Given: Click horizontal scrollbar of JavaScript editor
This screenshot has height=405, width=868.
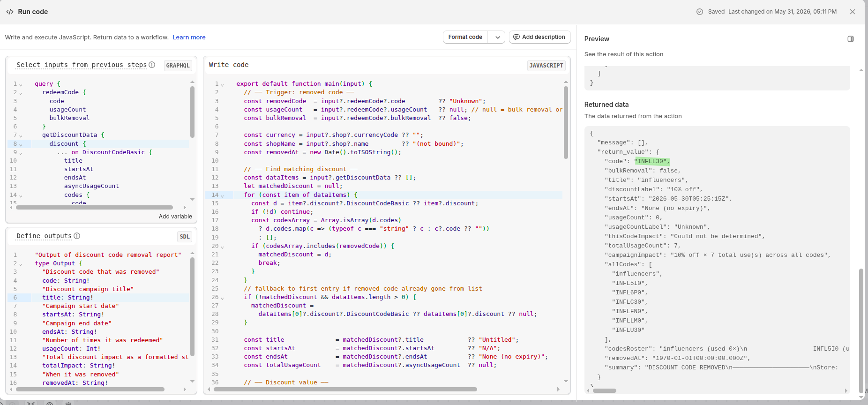Looking at the screenshot, I should pyautogui.click(x=345, y=389).
